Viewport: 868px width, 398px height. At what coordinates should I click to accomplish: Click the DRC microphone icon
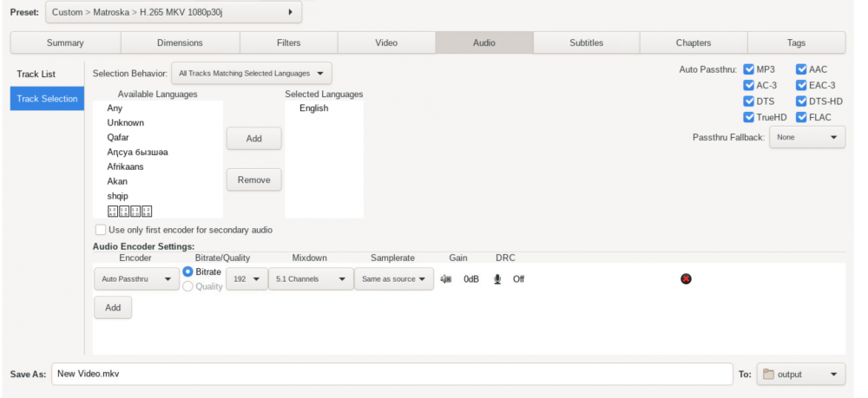497,279
